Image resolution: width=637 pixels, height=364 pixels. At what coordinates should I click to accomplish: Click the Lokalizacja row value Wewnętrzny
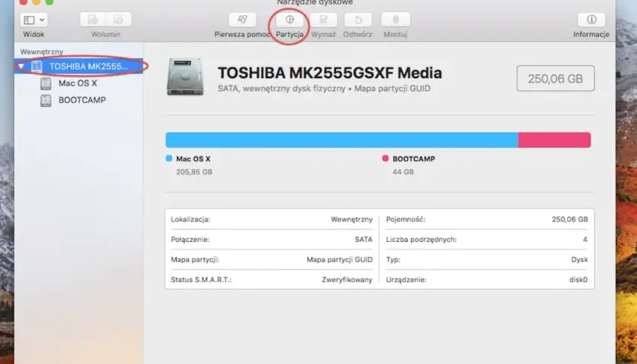(x=351, y=219)
